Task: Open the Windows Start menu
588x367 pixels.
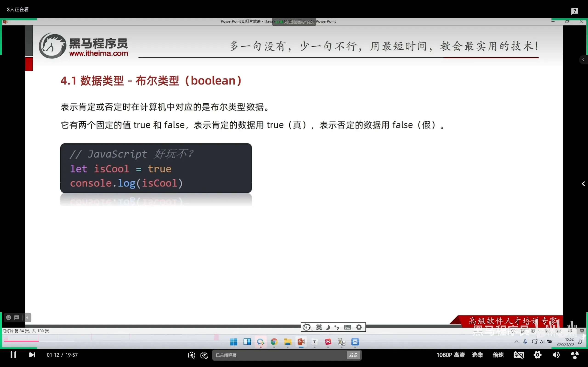Action: click(x=233, y=342)
